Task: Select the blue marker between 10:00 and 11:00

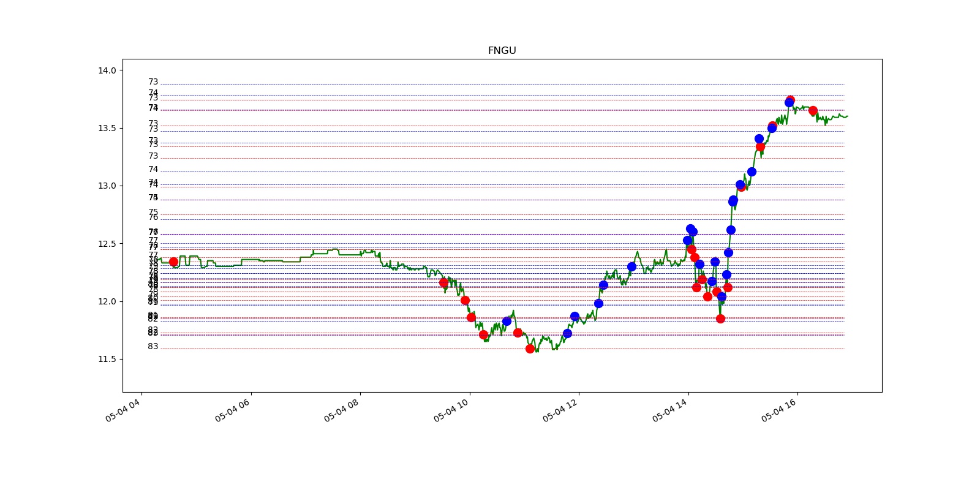Action: coord(507,321)
